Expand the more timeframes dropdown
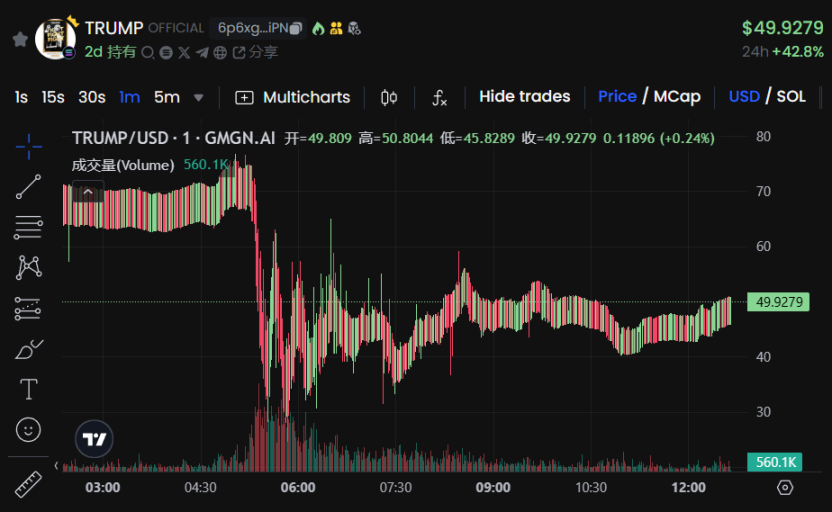The image size is (832, 512). coord(199,98)
